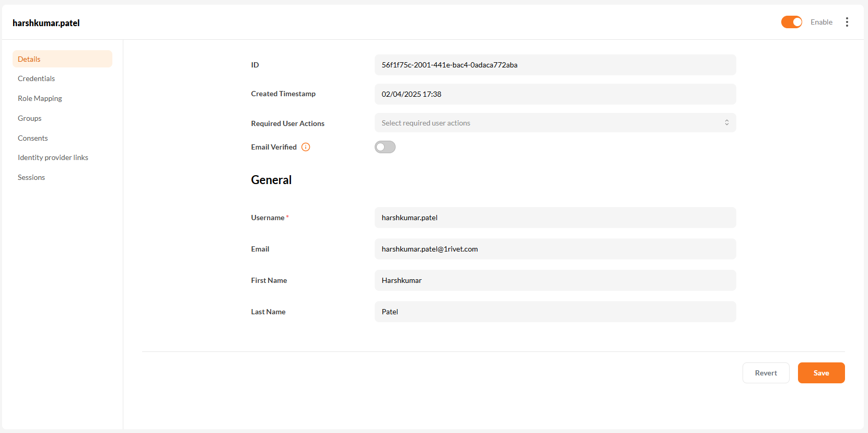Open the Consents tab
The width and height of the screenshot is (868, 433).
[x=33, y=138]
